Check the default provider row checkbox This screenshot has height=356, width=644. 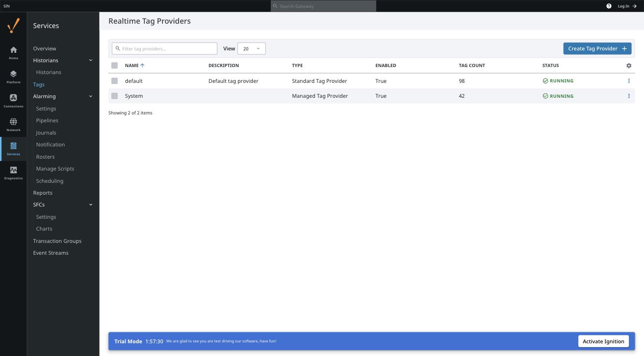click(115, 81)
